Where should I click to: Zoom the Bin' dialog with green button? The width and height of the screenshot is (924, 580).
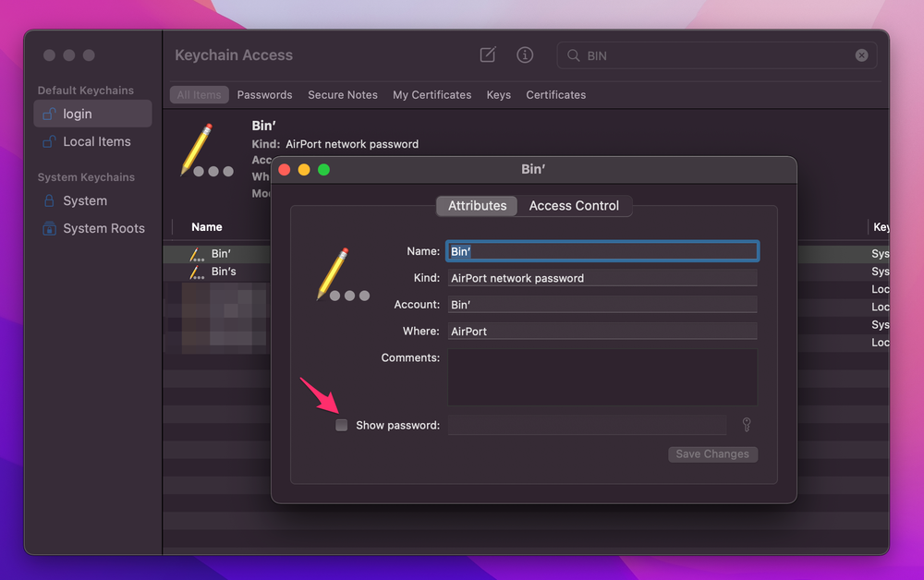pos(323,170)
